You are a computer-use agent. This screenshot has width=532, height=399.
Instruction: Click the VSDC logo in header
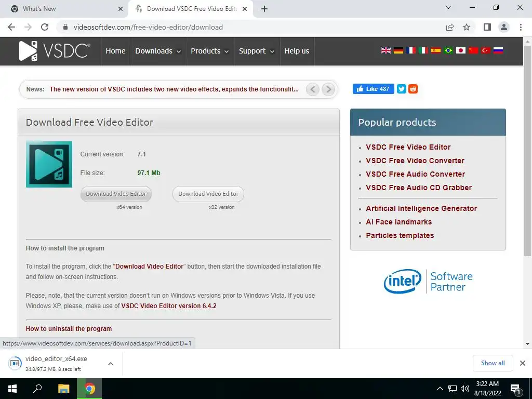[x=55, y=51]
